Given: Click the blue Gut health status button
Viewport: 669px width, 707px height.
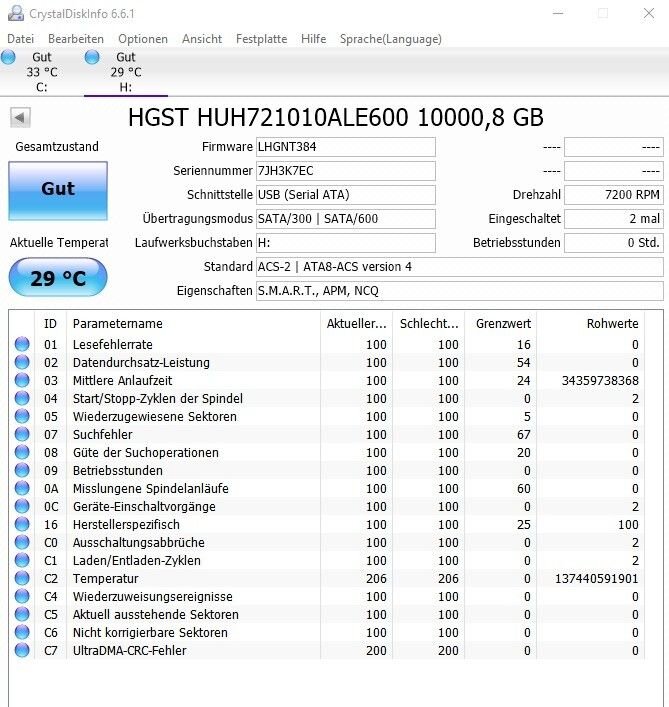Looking at the screenshot, I should coord(58,191).
